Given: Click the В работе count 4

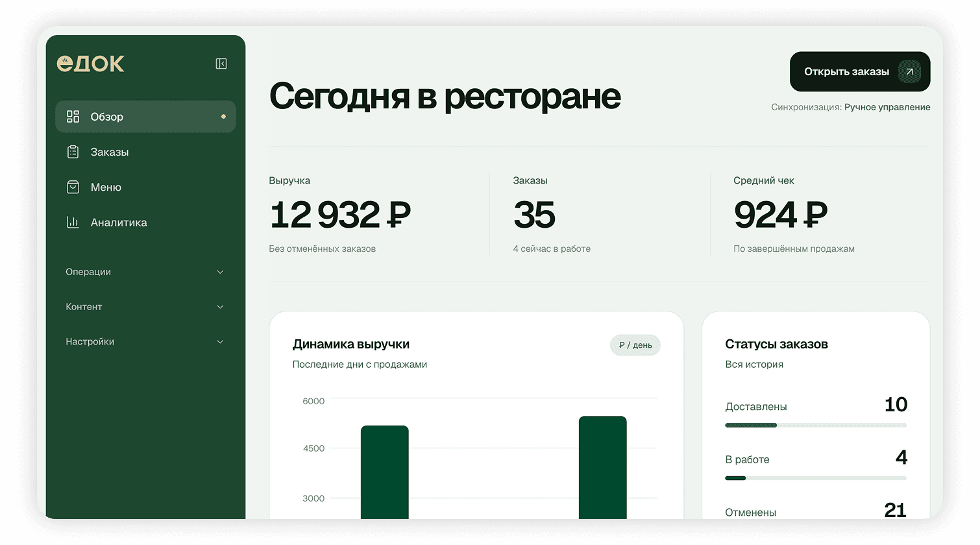Looking at the screenshot, I should [x=901, y=457].
